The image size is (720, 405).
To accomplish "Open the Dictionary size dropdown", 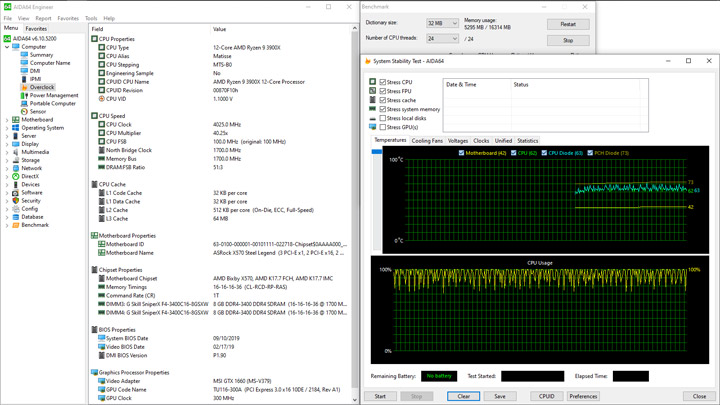I will 441,23.
